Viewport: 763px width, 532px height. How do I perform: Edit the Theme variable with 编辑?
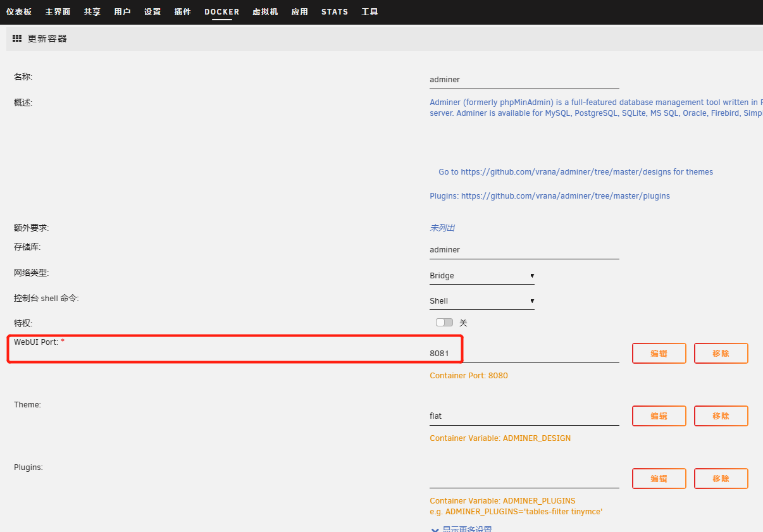tap(659, 416)
